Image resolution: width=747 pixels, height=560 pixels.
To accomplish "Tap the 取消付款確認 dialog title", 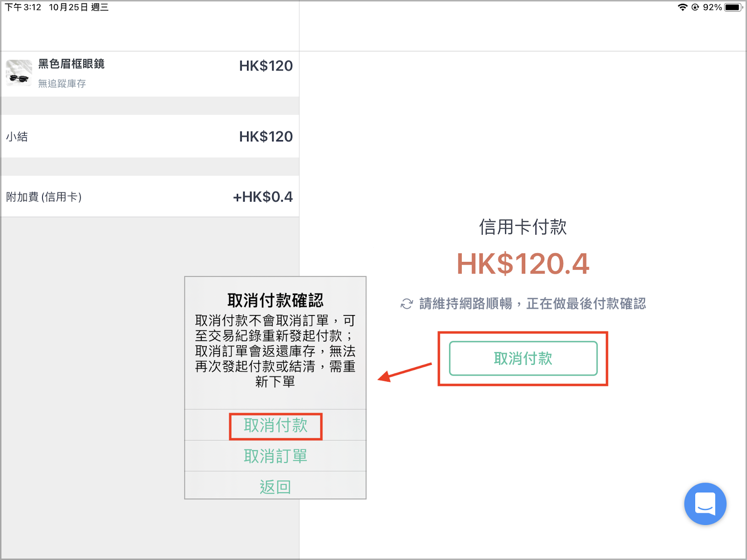I will coord(275,300).
